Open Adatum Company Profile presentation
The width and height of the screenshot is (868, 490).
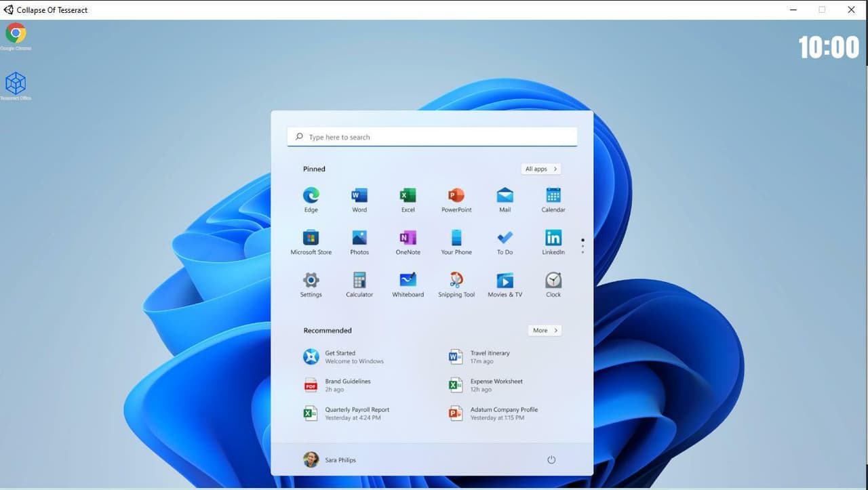pyautogui.click(x=494, y=413)
